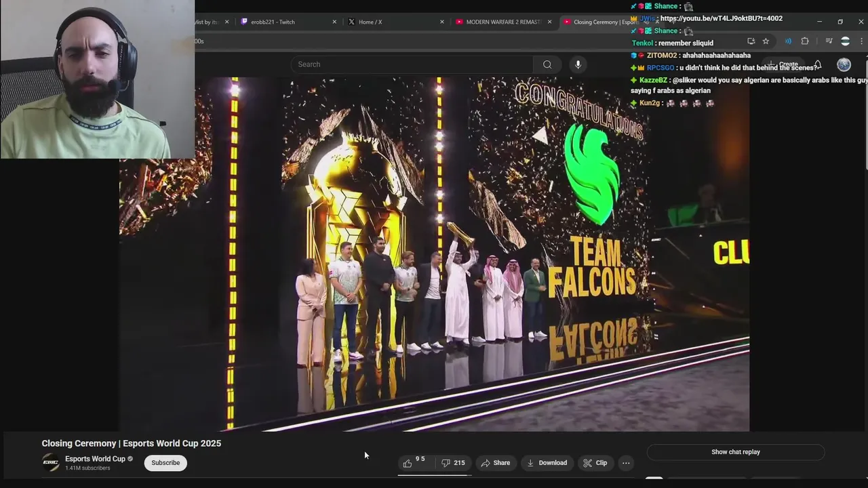Image resolution: width=868 pixels, height=488 pixels.
Task: Click the YouTube Create button
Action: coord(783,64)
